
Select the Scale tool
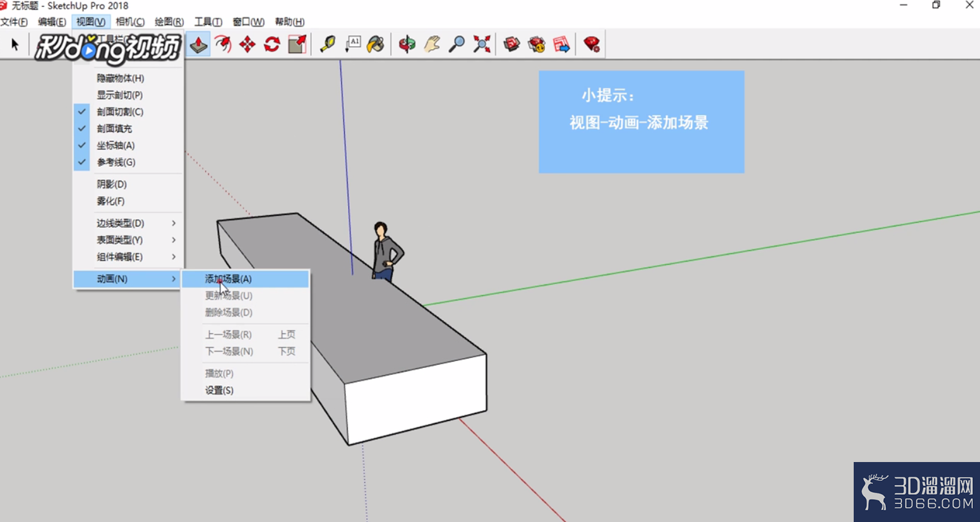(297, 44)
